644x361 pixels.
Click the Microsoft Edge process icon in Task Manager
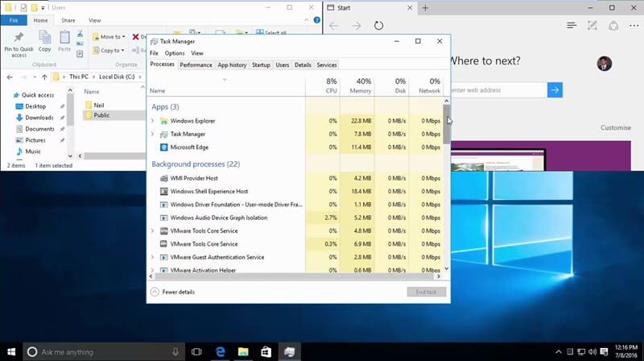(x=164, y=147)
